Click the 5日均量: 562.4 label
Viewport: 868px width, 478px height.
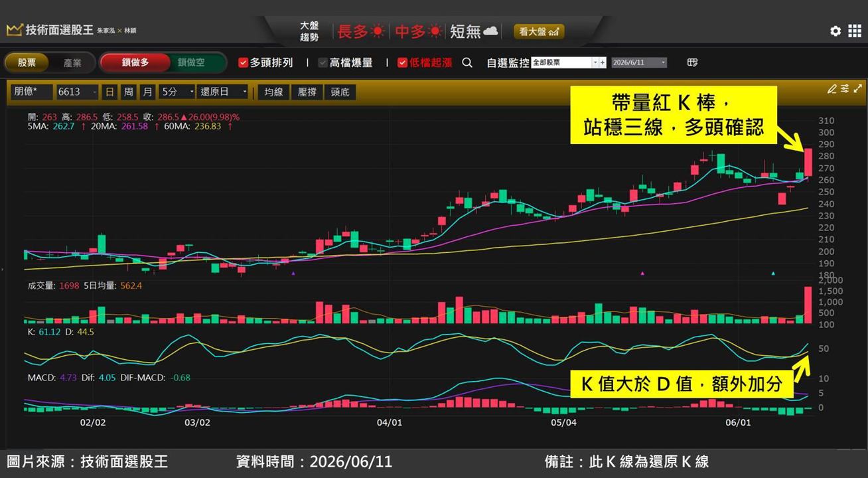113,285
